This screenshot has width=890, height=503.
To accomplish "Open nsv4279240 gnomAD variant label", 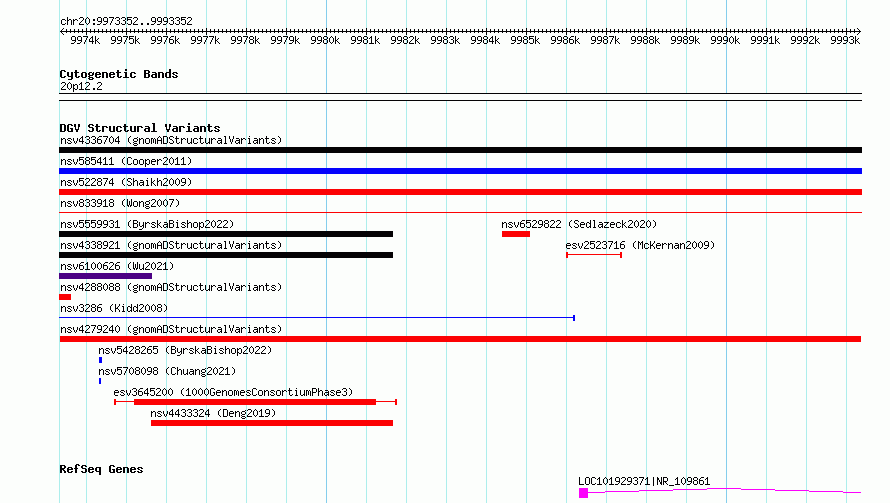I will click(171, 329).
